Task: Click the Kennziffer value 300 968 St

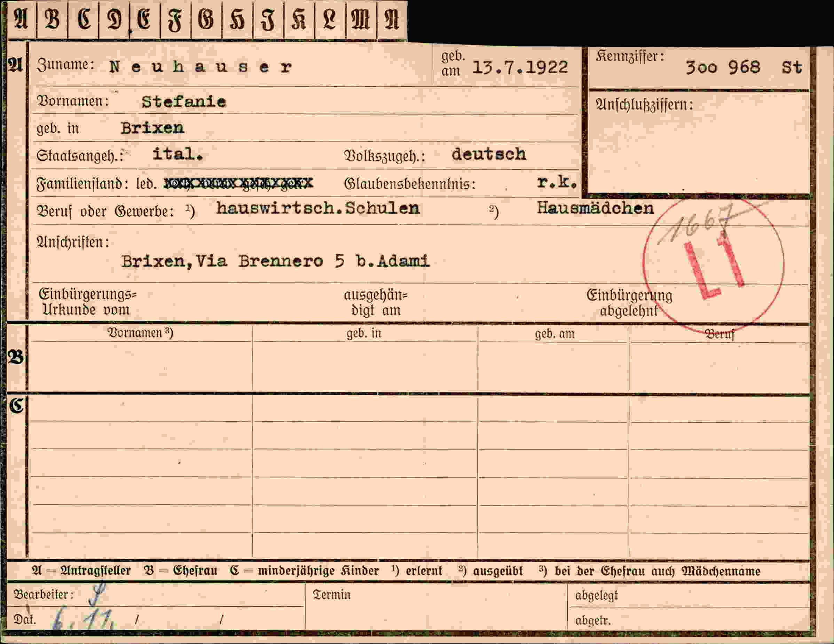Action: [743, 67]
